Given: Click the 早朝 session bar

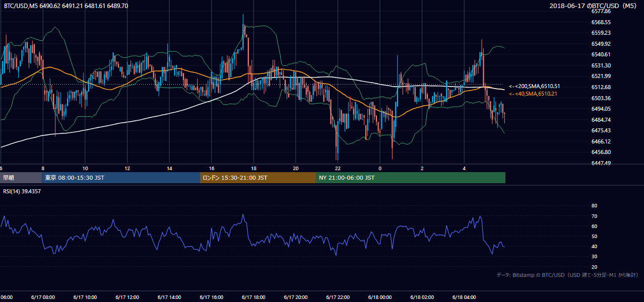Looking at the screenshot, I should (21, 178).
